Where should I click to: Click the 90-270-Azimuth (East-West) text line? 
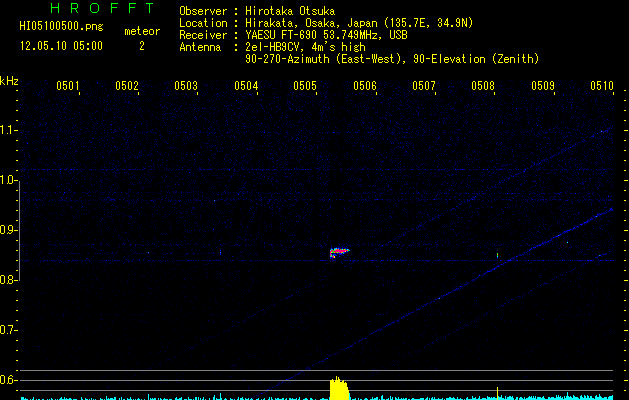(392, 59)
